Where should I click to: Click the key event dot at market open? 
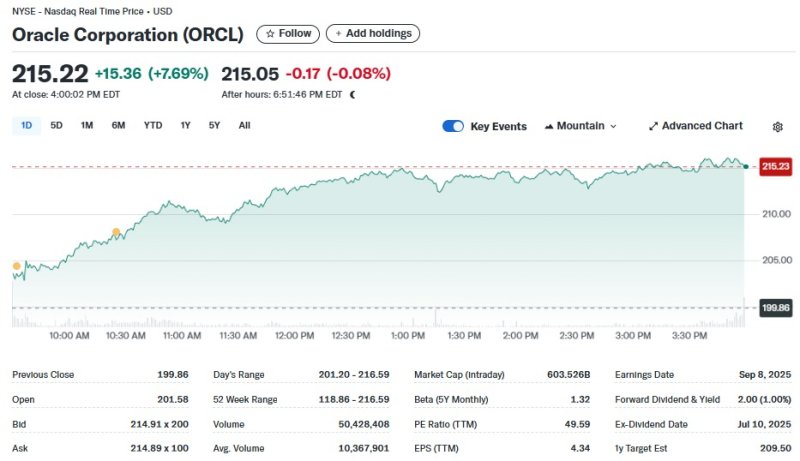(16, 266)
